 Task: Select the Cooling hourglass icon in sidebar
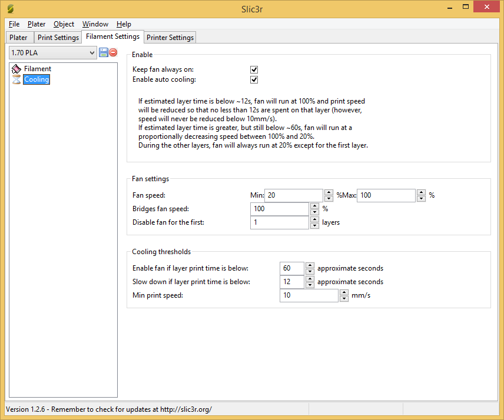click(16, 79)
